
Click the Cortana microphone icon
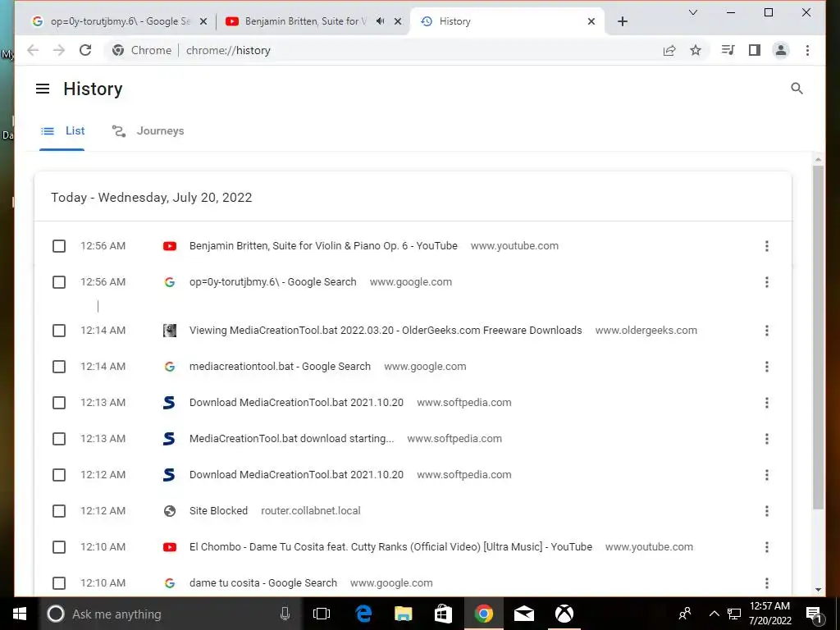pyautogui.click(x=285, y=614)
